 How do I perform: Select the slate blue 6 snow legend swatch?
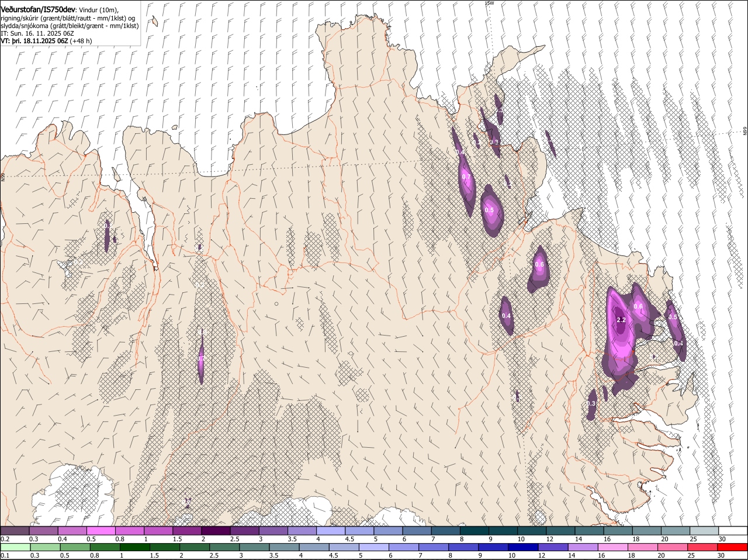pyautogui.click(x=417, y=531)
